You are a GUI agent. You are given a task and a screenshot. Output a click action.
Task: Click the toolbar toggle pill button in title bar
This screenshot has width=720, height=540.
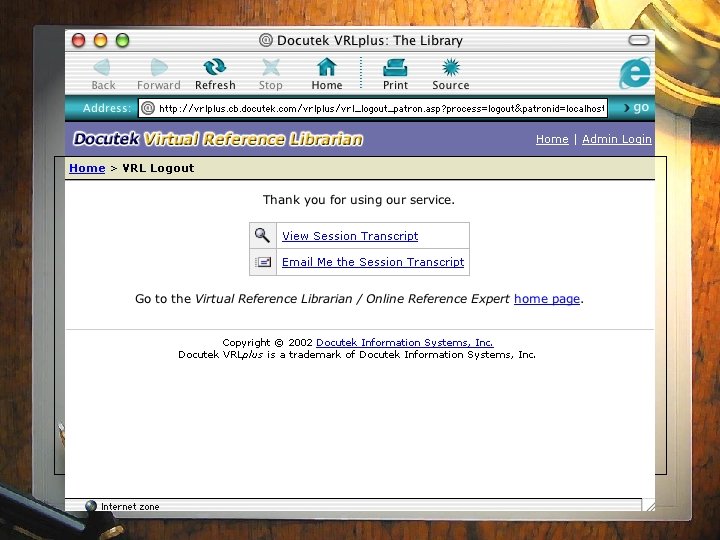click(639, 40)
